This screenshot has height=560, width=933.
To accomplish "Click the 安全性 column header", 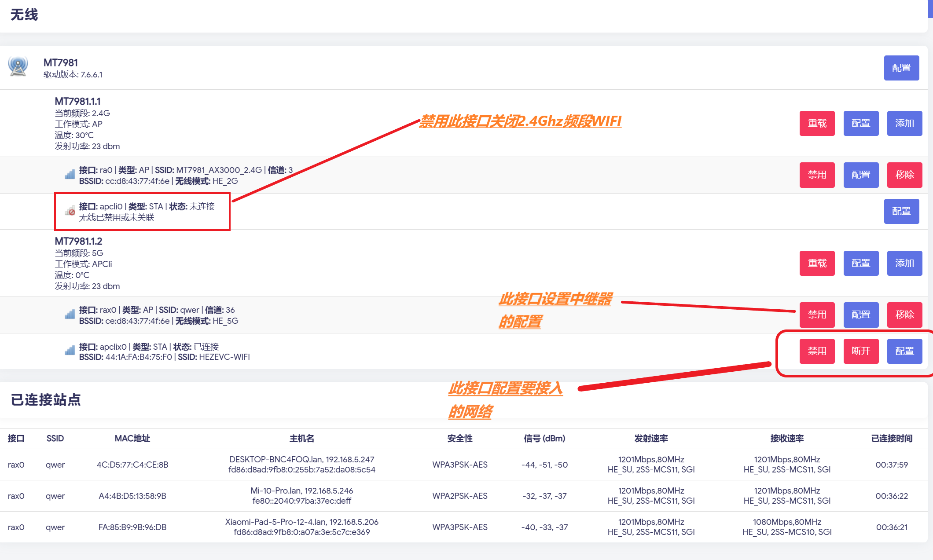I will tap(460, 438).
